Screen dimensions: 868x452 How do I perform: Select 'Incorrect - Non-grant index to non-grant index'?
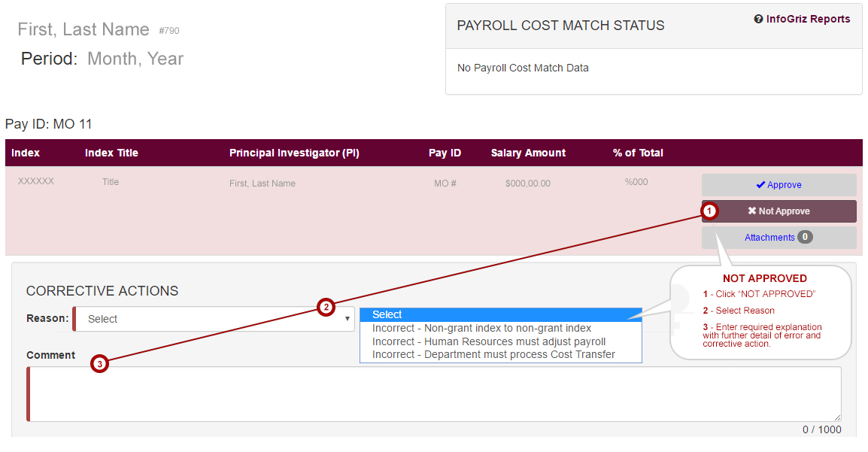click(481, 329)
